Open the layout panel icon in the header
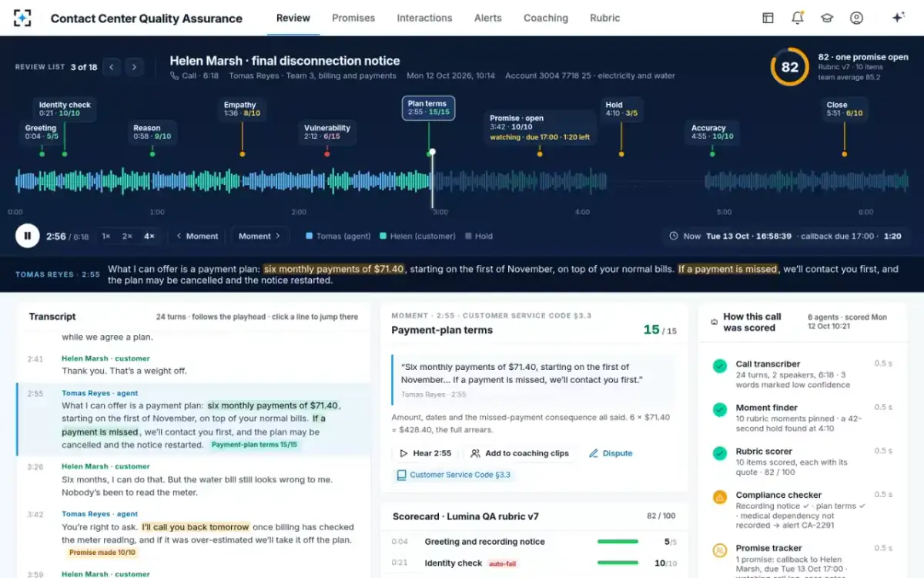Viewport: 924px width, 578px height. tap(768, 18)
